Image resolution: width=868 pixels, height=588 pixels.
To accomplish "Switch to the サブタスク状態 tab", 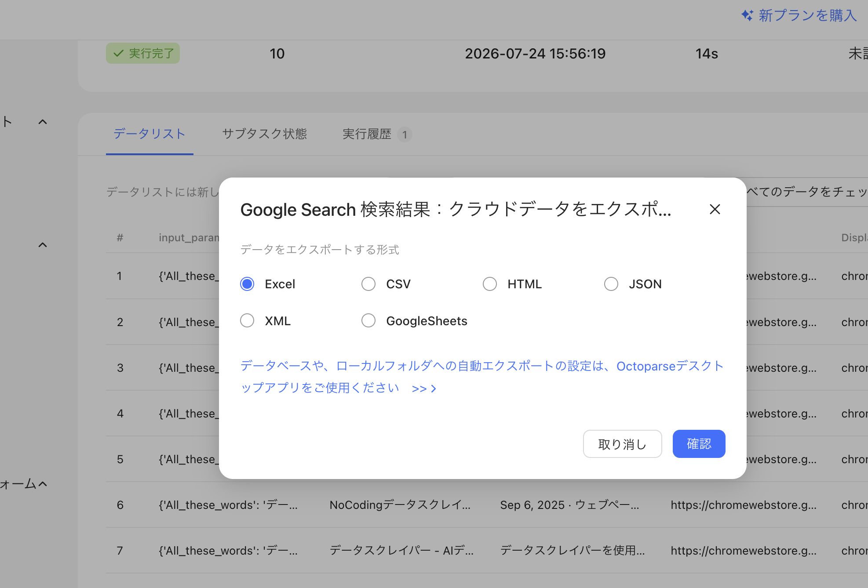I will tap(264, 134).
